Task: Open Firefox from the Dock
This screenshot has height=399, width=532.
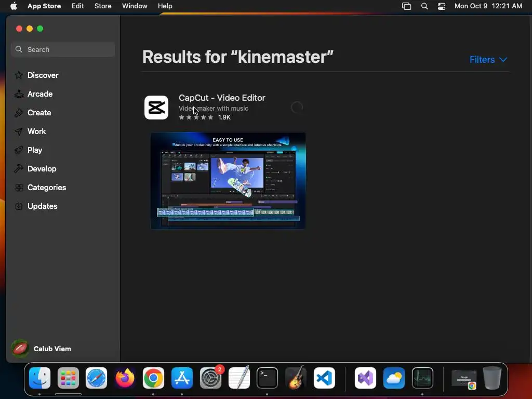Action: click(x=125, y=378)
